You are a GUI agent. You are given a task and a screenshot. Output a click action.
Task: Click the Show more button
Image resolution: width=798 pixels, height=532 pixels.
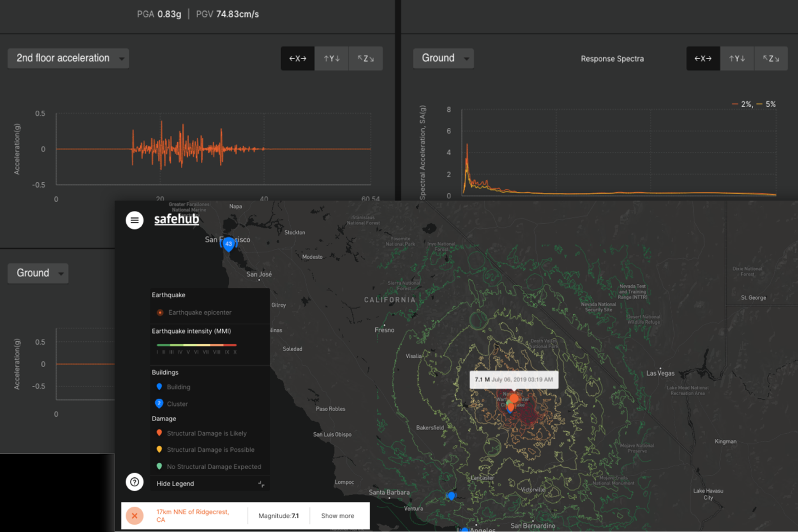coord(337,516)
